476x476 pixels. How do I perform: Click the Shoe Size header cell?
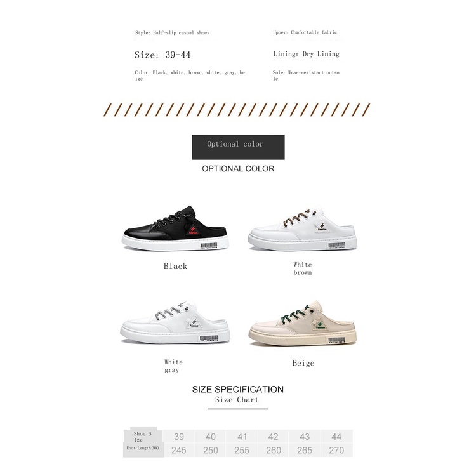pos(143,437)
